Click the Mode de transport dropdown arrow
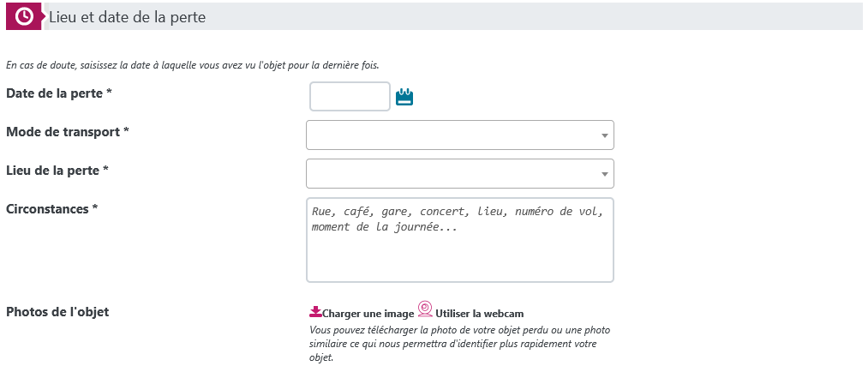868x372 pixels. pyautogui.click(x=604, y=135)
